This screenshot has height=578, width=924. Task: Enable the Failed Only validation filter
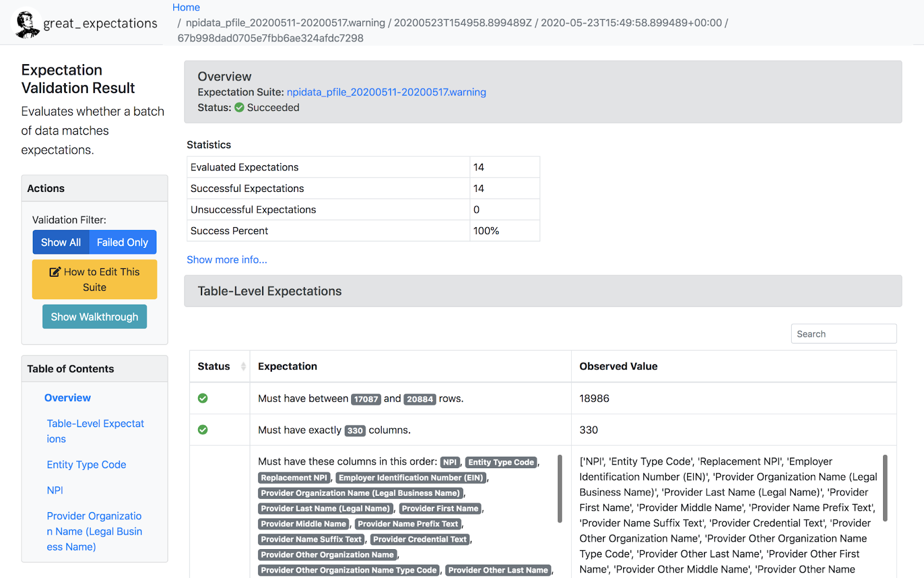(x=122, y=242)
